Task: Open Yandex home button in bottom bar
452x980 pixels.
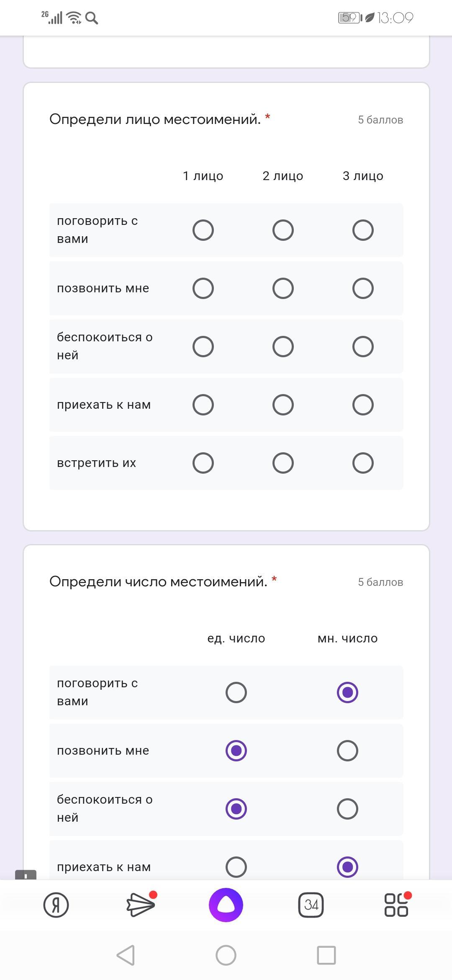Action: pos(56,905)
